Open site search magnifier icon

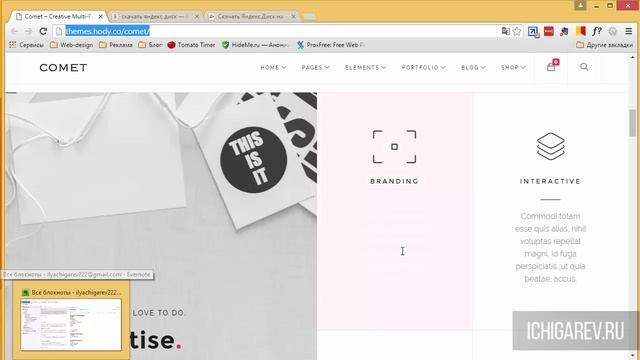pos(584,67)
